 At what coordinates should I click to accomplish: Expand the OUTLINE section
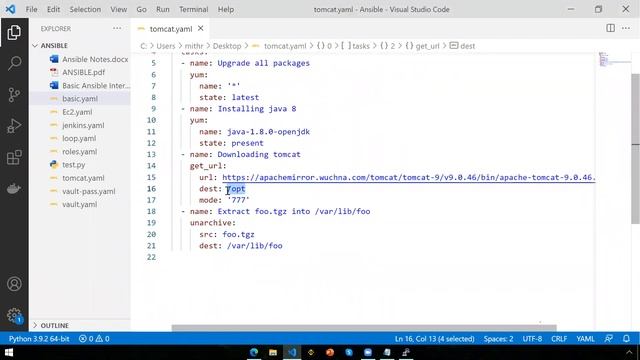click(x=54, y=325)
